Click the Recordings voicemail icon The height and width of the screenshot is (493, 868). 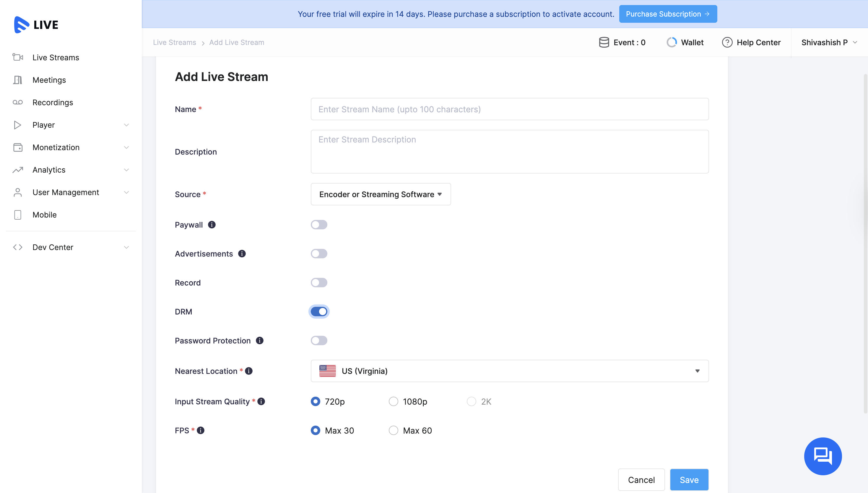click(18, 102)
